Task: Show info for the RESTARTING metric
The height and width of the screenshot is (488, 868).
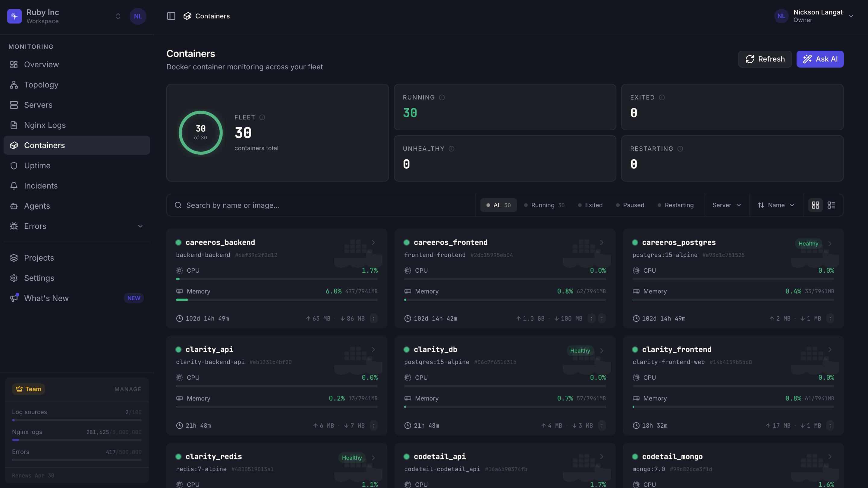Action: (680, 149)
